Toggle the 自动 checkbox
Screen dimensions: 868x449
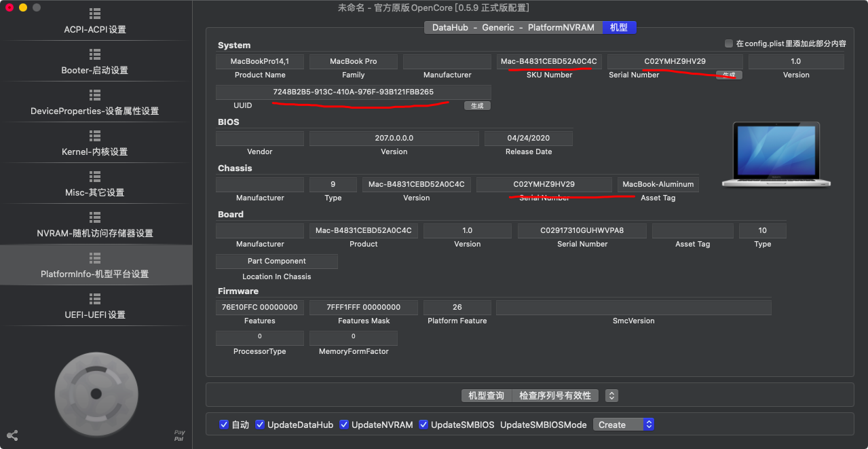pos(224,425)
